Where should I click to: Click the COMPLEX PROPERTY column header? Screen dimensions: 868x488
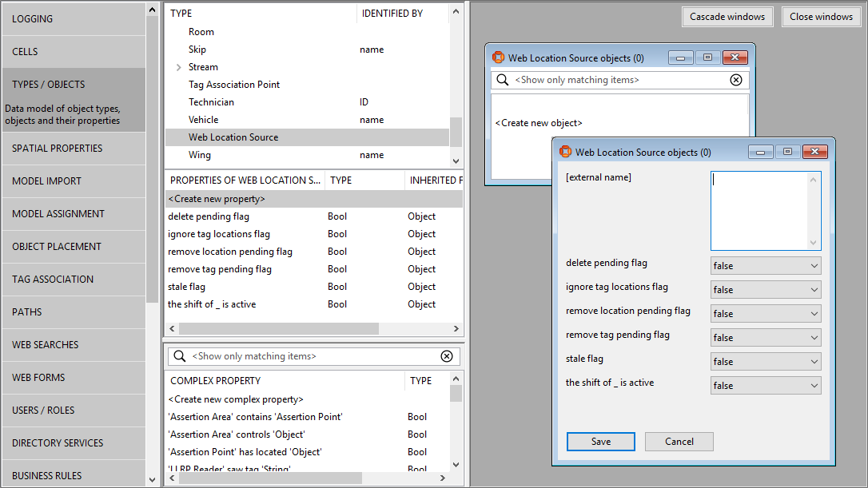285,381
